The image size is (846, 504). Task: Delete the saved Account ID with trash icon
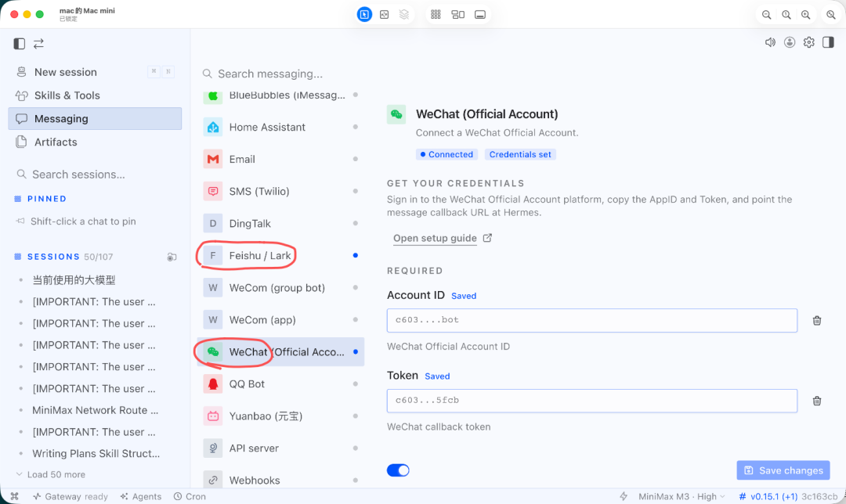pyautogui.click(x=817, y=321)
